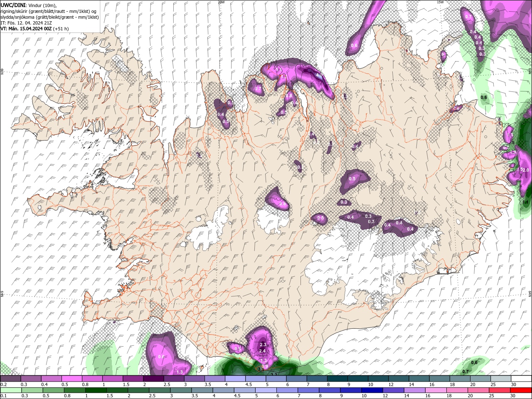Viewport: 532px width, 399px height.
Task: Pick the light pink rain swatch labeled 16
Action: (x=436, y=390)
